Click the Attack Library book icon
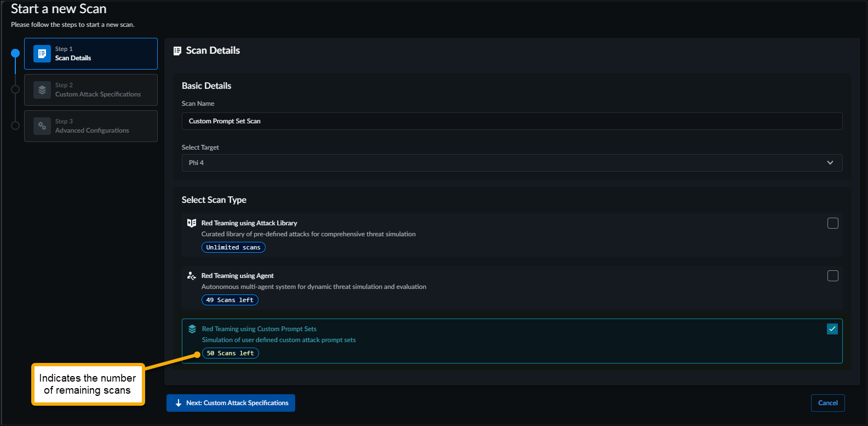Image resolution: width=868 pixels, height=426 pixels. [192, 223]
